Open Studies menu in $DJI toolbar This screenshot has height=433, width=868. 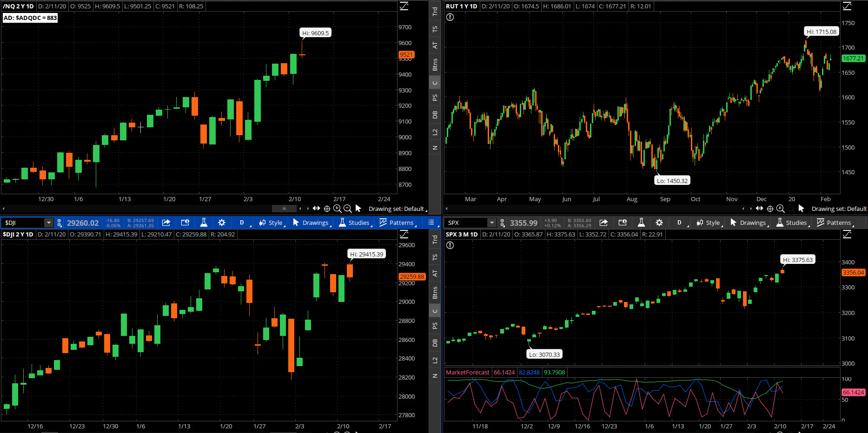coord(355,223)
